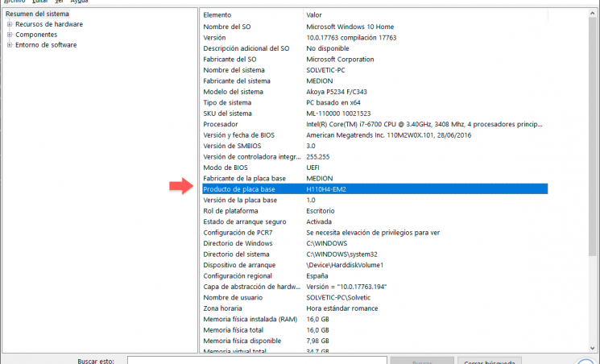Select Versión y fecha de BIOS row
600x364 pixels.
375,135
